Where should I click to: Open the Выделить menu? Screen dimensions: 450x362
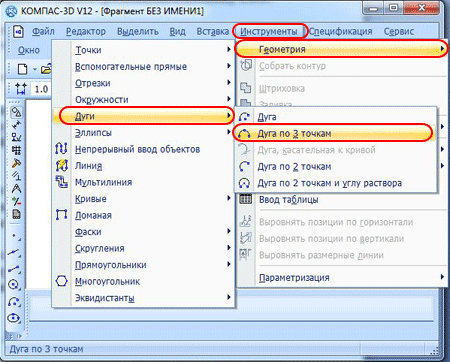tap(138, 32)
